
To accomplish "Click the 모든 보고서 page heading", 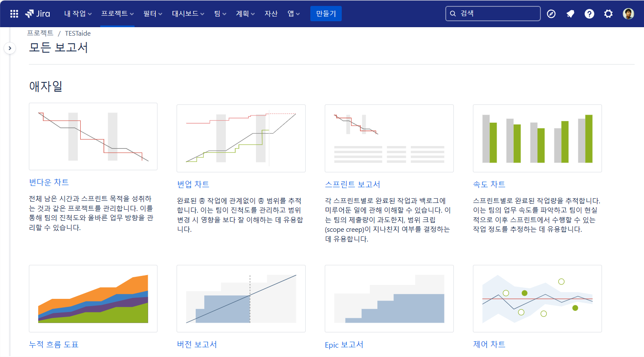I will click(x=58, y=47).
